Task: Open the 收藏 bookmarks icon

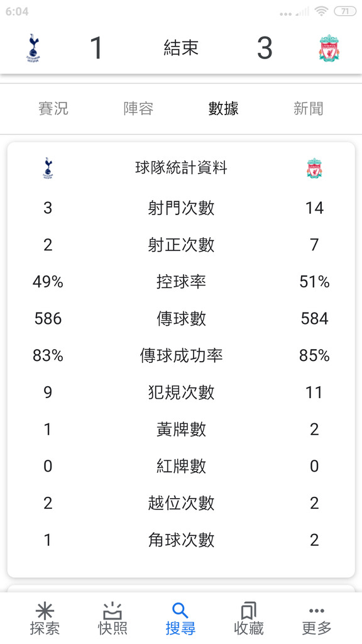Action: pyautogui.click(x=249, y=611)
